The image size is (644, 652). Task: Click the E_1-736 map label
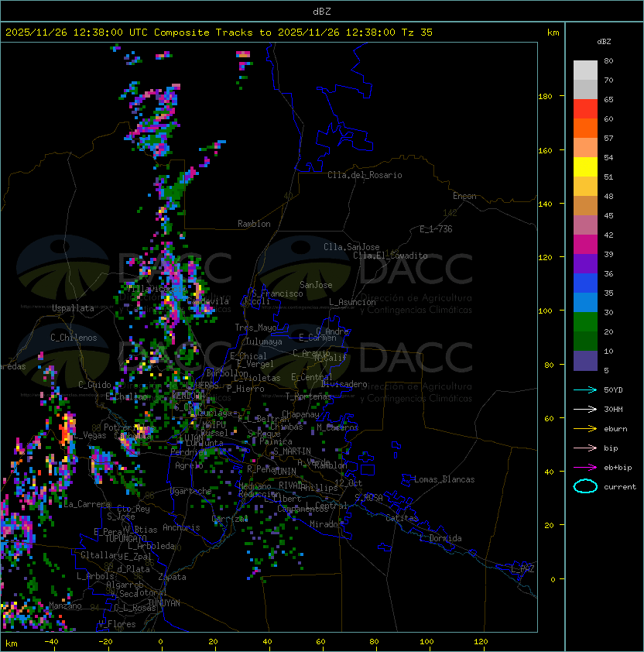click(x=436, y=229)
